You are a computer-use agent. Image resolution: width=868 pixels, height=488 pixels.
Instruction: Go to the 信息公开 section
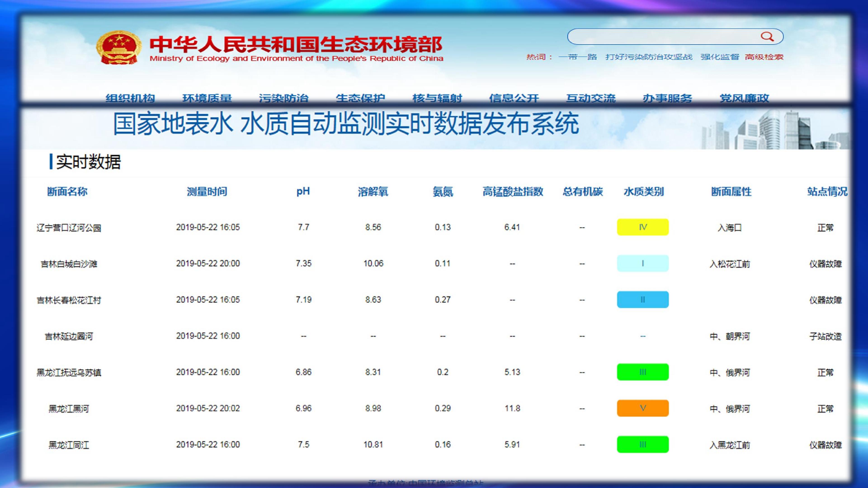tap(514, 98)
